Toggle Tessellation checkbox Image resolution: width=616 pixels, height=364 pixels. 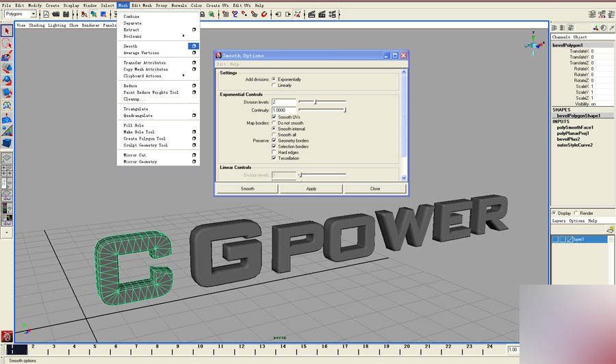[x=274, y=158]
